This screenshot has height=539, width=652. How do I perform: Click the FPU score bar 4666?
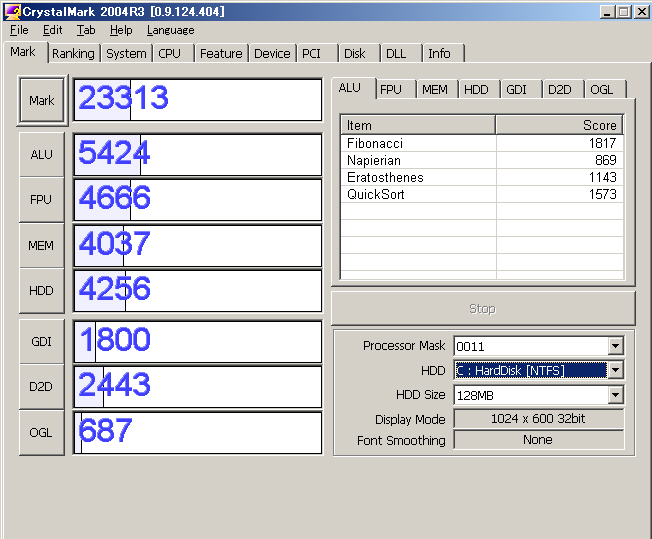coord(198,200)
